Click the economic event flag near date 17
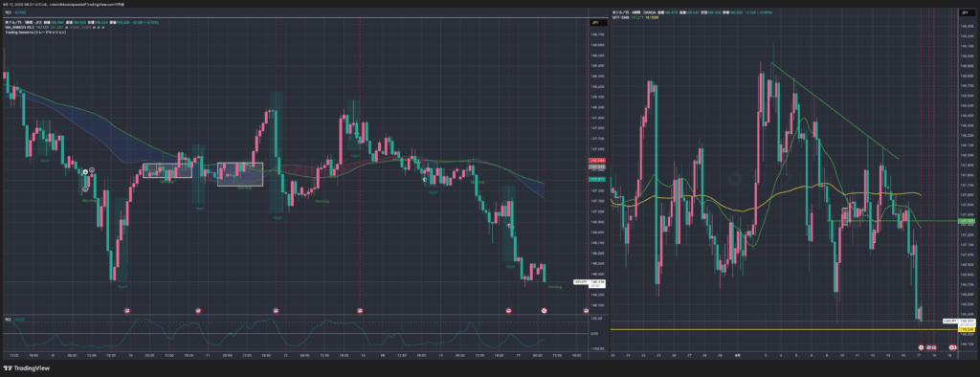 pos(509,310)
